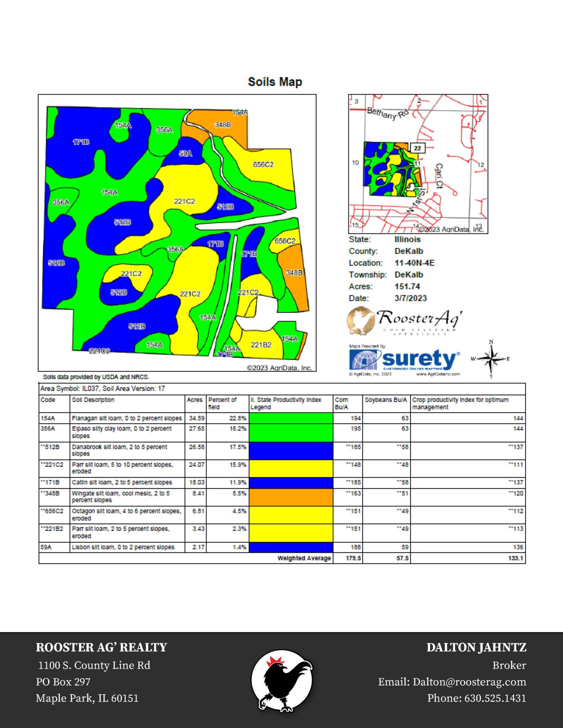Click the phone number 630.525.1431
Screen dimensions: 563x728
click(495, 698)
